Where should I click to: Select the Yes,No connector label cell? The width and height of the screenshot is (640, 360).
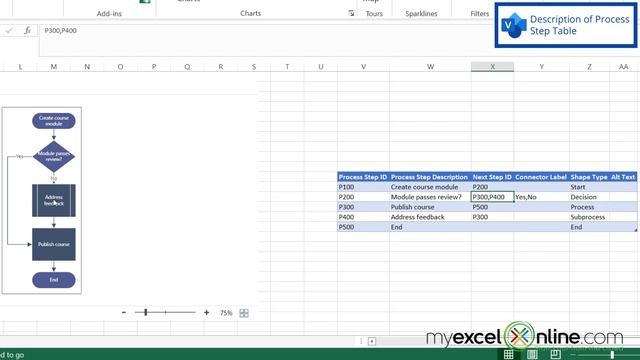pyautogui.click(x=541, y=197)
